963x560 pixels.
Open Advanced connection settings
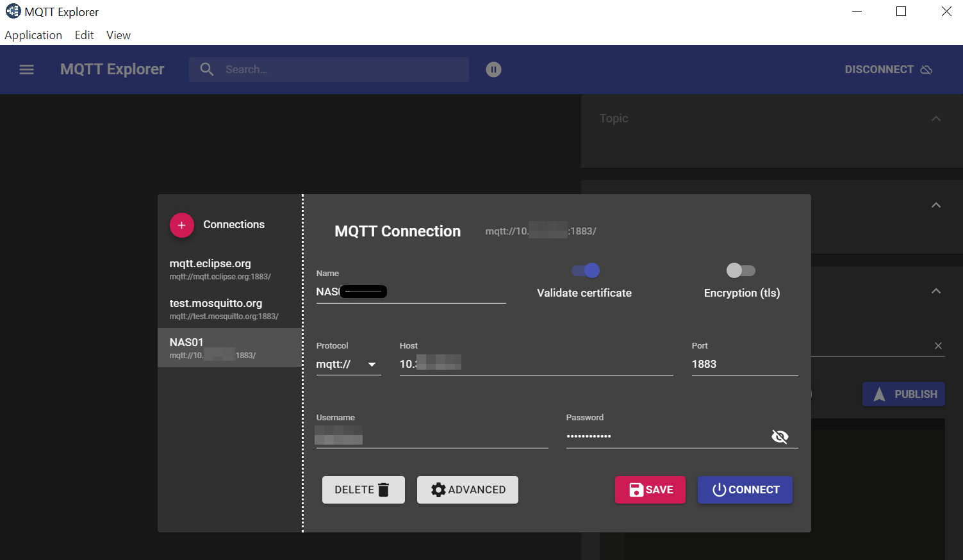[x=468, y=490]
